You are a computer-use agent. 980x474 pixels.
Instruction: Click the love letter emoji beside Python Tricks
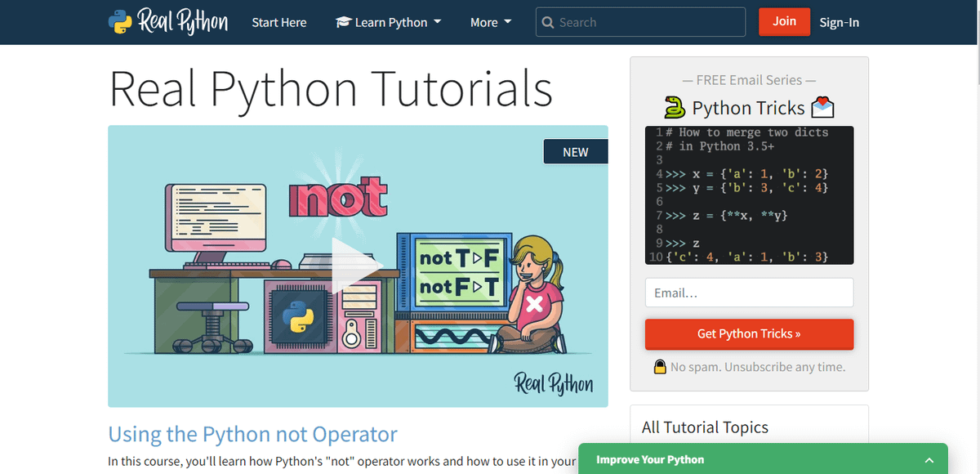point(822,108)
